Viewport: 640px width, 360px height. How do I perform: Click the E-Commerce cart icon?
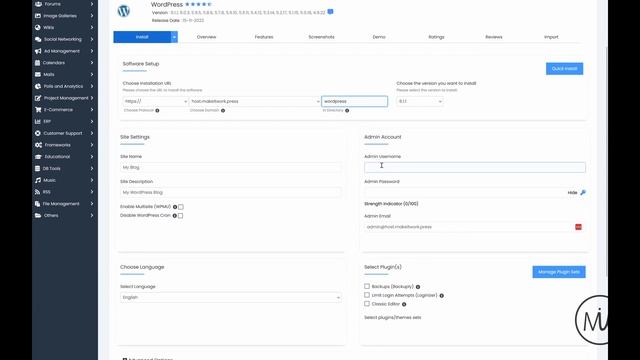[38, 110]
